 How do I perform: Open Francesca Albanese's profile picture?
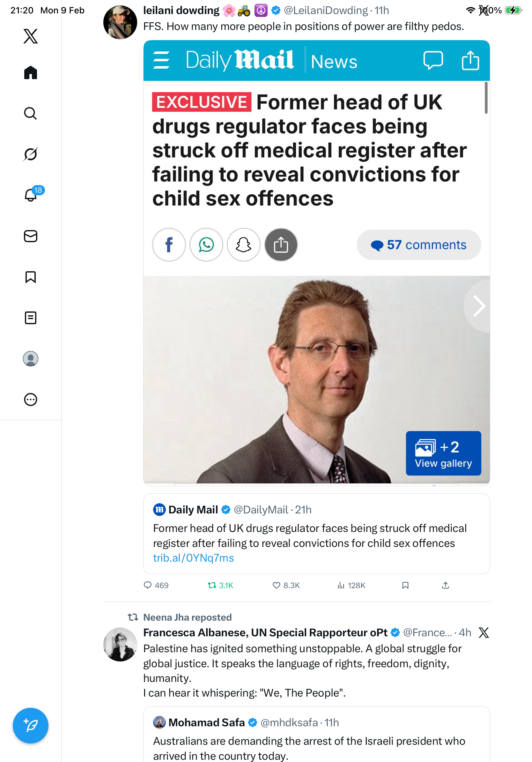point(120,644)
